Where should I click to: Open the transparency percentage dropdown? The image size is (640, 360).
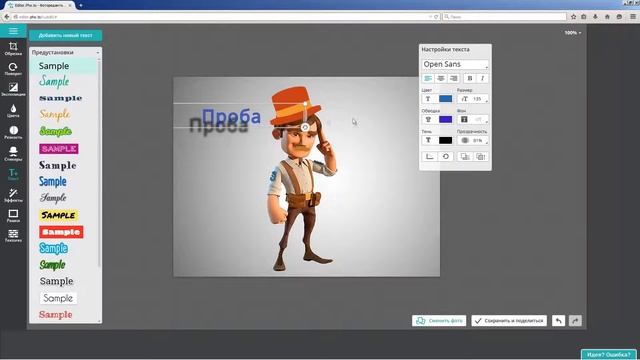[x=473, y=140]
